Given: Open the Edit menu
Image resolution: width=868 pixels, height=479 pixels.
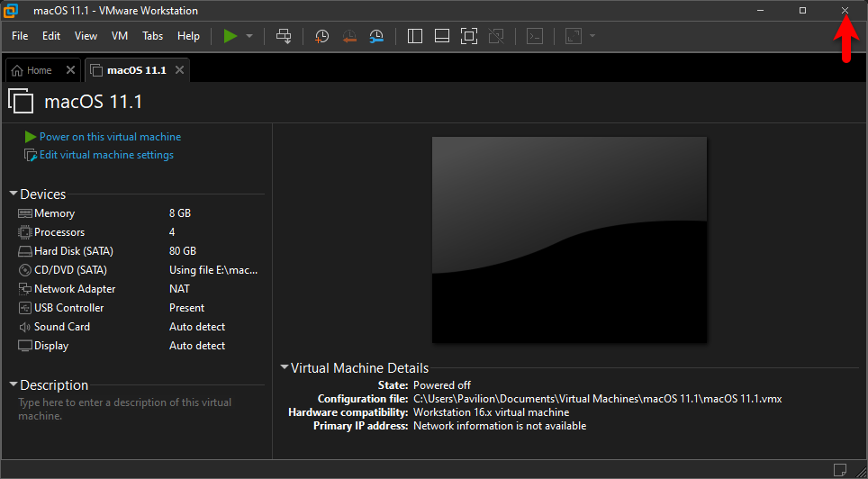Looking at the screenshot, I should pos(51,36).
